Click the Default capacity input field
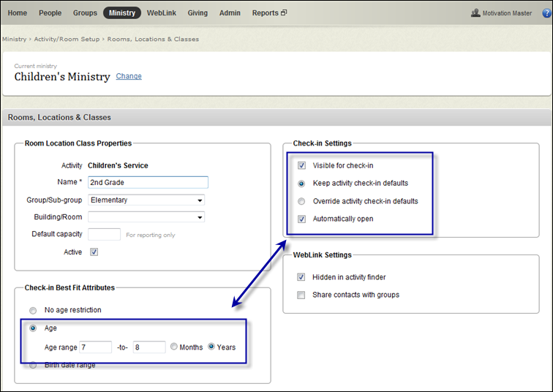 point(105,235)
